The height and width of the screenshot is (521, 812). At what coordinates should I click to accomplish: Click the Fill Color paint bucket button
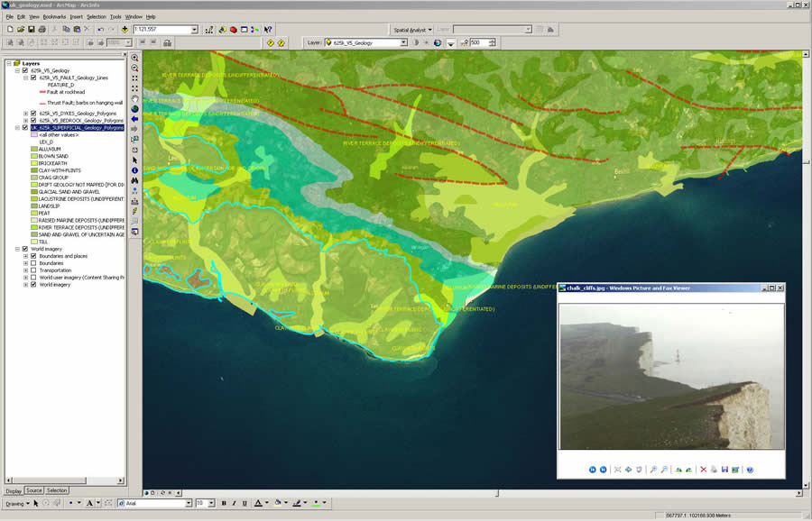click(278, 503)
